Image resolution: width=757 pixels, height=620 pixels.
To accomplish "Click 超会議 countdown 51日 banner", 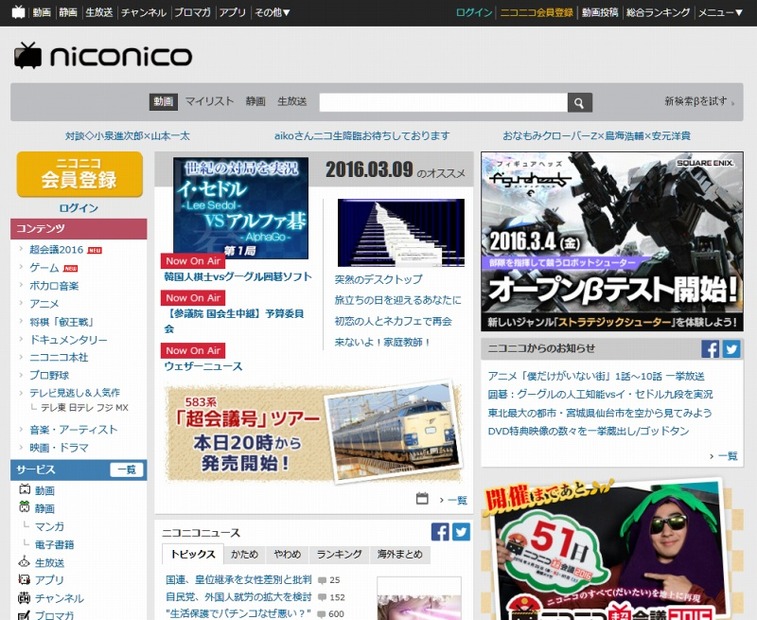I will (x=612, y=549).
